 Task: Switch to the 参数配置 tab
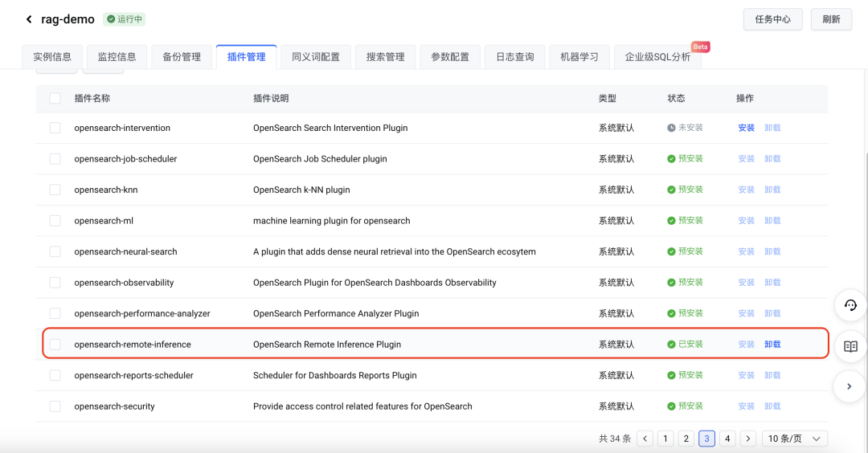coord(450,57)
